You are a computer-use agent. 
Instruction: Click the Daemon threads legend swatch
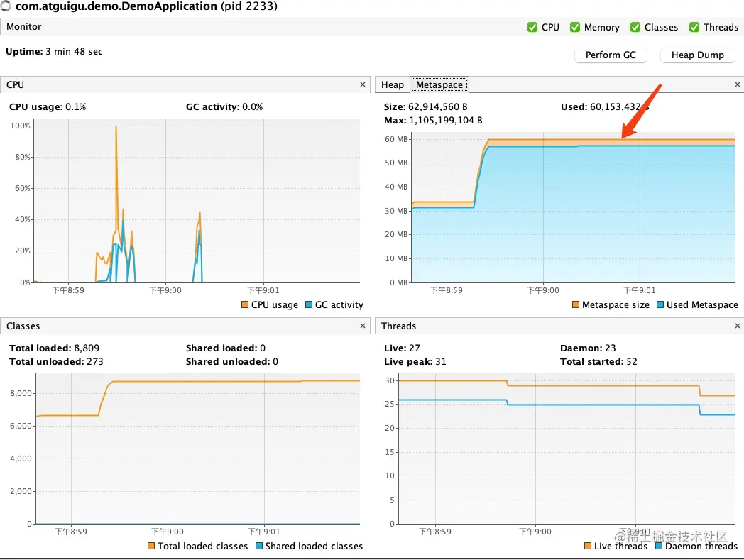click(x=659, y=547)
